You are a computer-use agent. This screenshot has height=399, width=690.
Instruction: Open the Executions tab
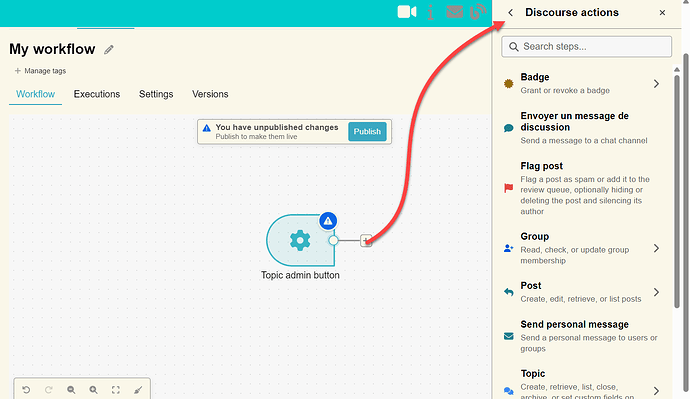(97, 94)
